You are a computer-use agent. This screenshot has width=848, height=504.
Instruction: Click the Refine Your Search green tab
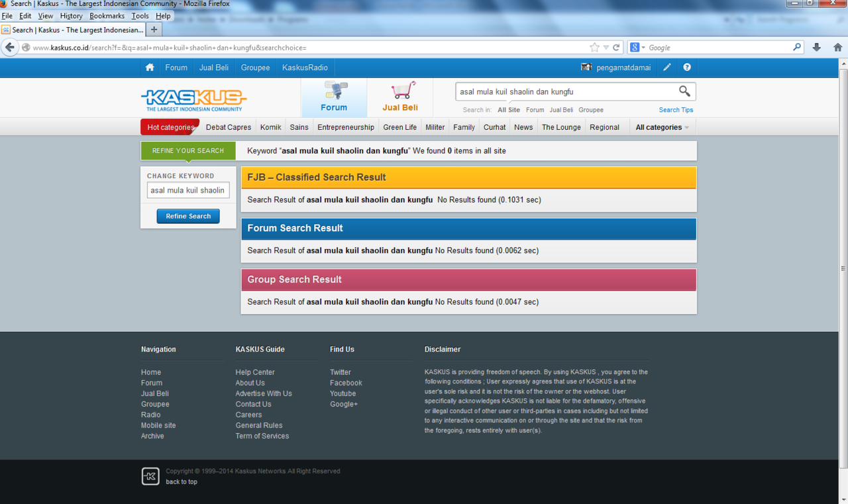(188, 150)
